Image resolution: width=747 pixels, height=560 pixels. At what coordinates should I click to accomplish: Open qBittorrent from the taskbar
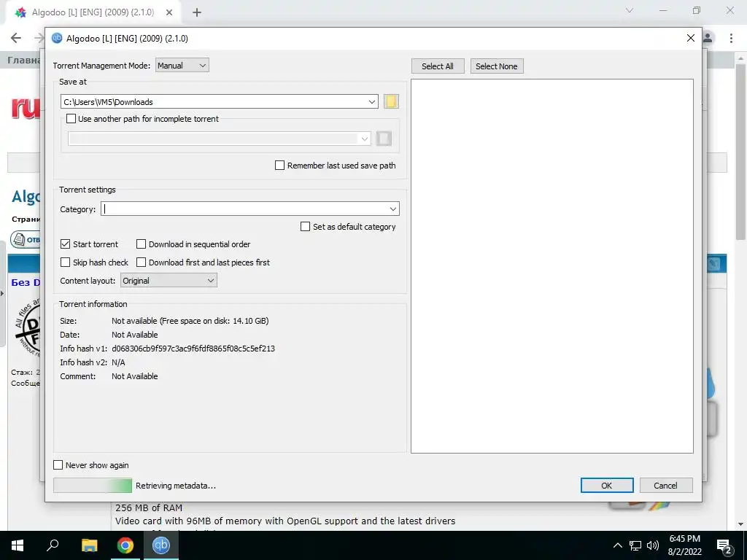pyautogui.click(x=161, y=545)
